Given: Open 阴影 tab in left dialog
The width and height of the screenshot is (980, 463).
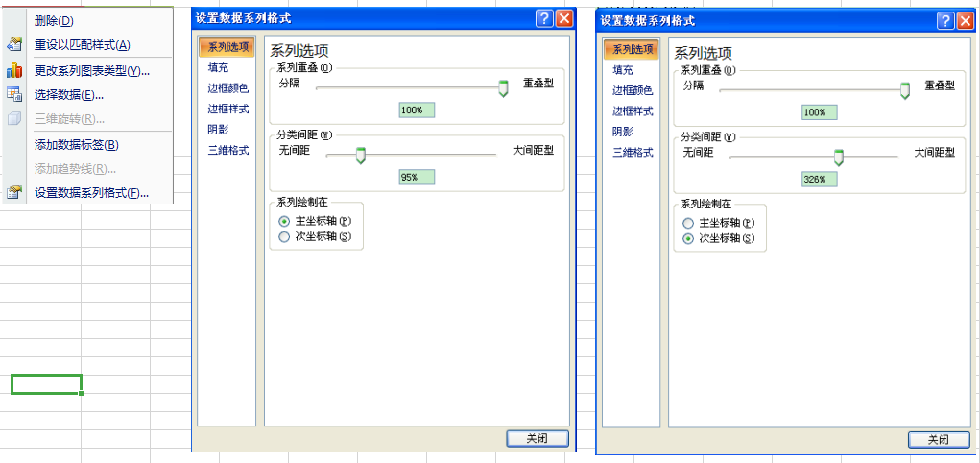Looking at the screenshot, I should 218,130.
